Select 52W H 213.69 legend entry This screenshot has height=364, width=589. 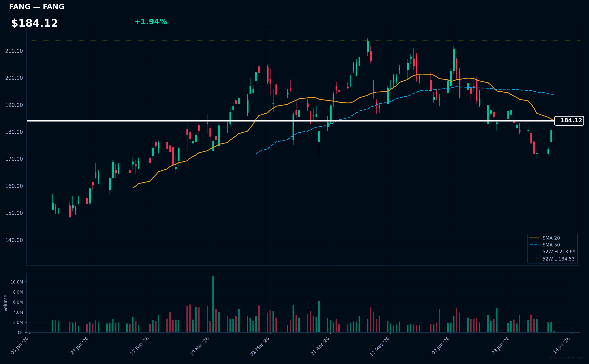click(x=552, y=252)
